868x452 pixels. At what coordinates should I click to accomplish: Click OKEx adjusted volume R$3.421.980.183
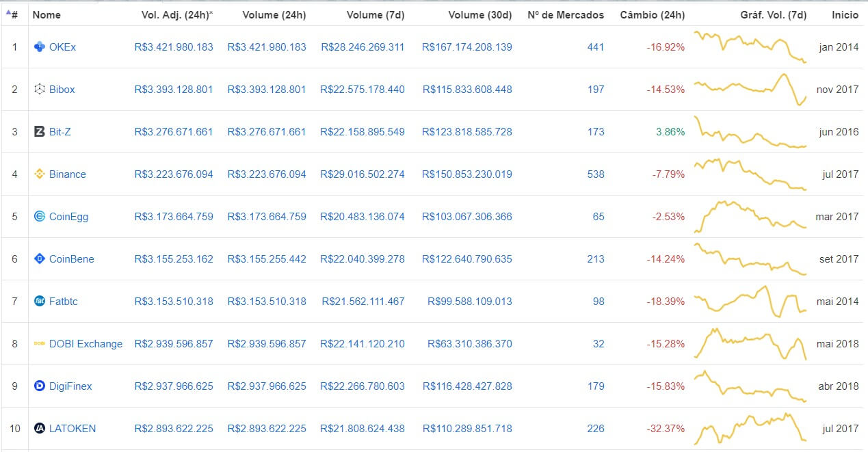pyautogui.click(x=174, y=46)
